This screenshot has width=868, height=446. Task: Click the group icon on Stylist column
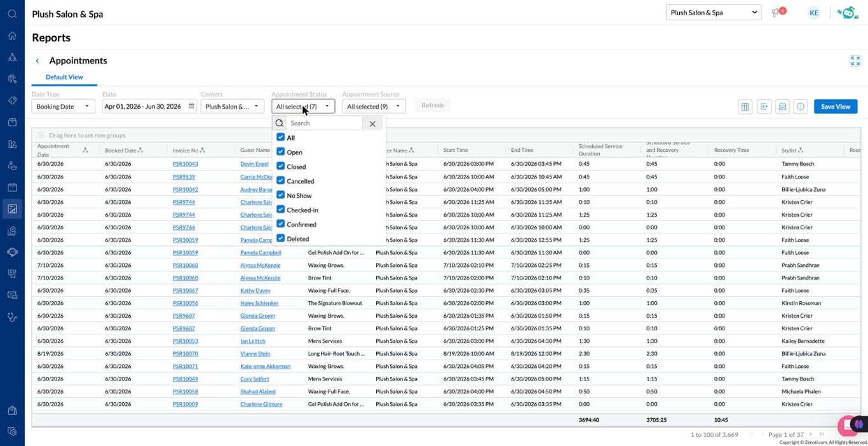pos(801,151)
